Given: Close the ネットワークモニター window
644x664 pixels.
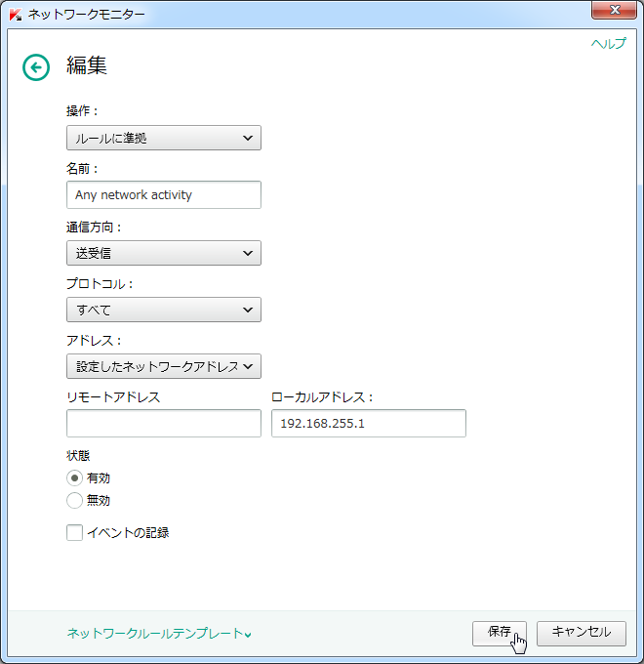Looking at the screenshot, I should coord(614,11).
